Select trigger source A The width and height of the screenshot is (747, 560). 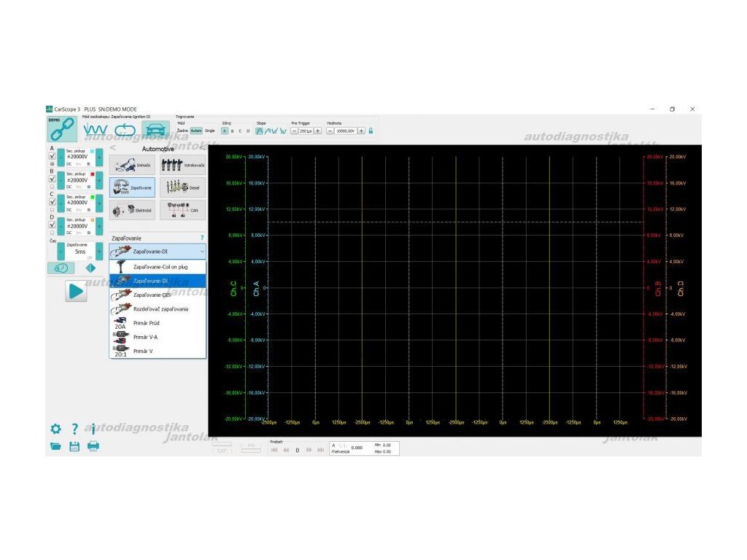(225, 131)
